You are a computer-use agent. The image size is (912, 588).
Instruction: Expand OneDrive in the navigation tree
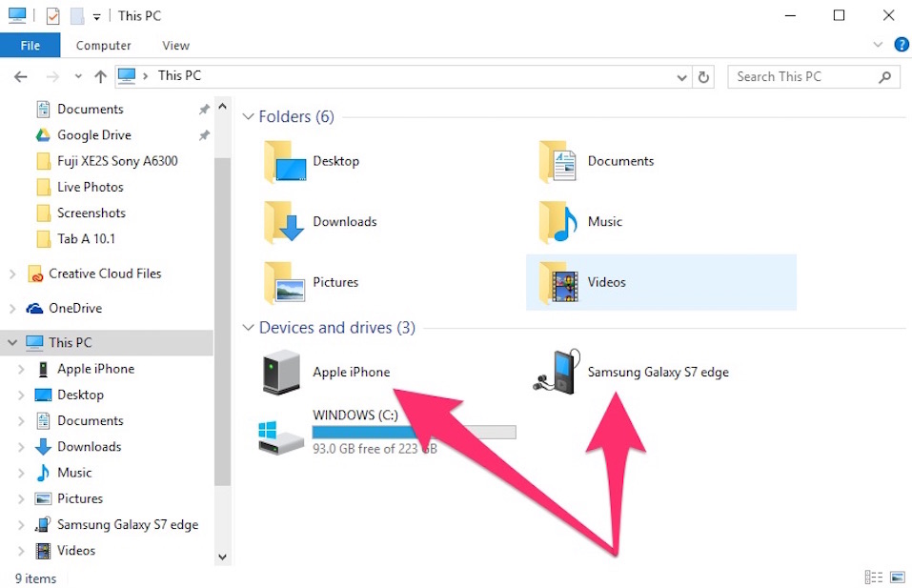[12, 308]
